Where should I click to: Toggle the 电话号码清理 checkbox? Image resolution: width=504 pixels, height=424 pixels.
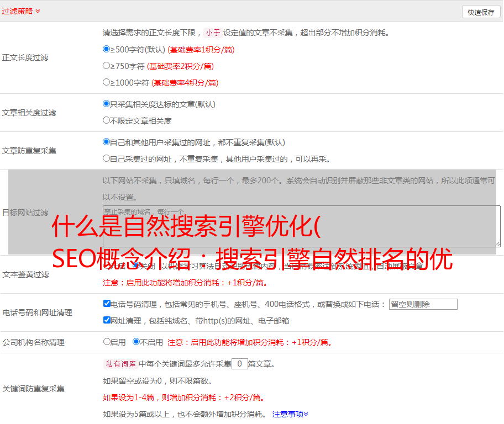pyautogui.click(x=107, y=304)
